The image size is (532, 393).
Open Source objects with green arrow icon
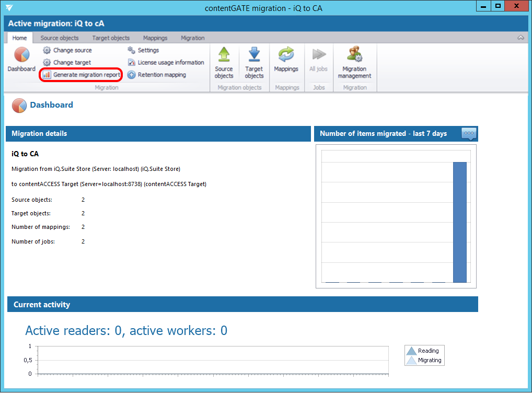point(224,63)
